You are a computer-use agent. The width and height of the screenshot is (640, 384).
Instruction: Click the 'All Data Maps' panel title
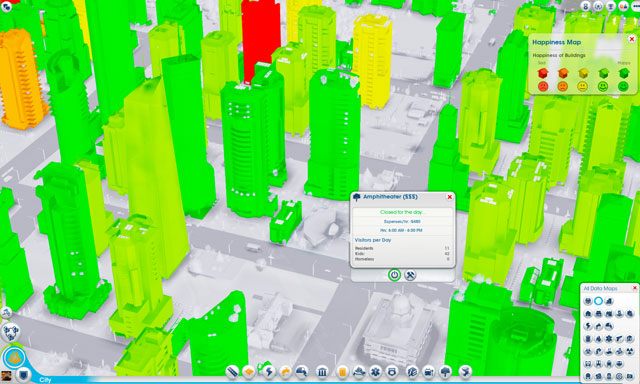(x=600, y=288)
